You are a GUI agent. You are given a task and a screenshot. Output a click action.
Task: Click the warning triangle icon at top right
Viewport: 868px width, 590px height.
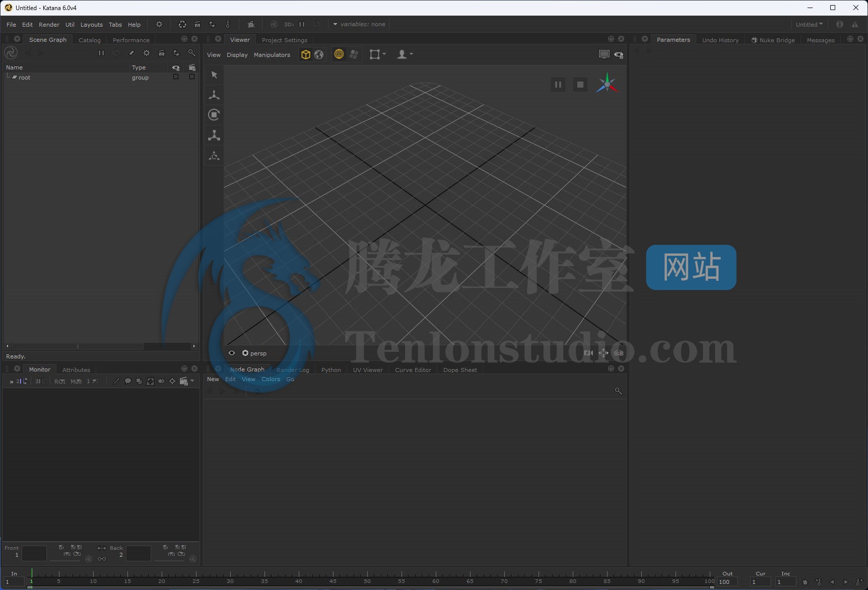coord(855,24)
